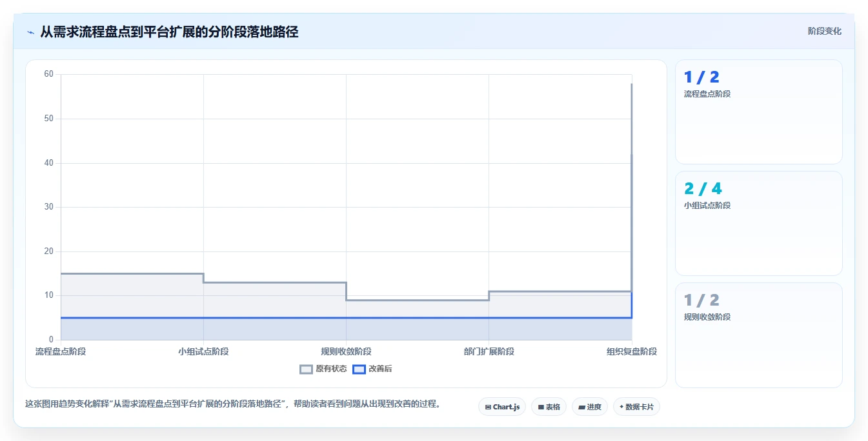
Task: Toggle the 改善后 legend entry
Action: (372, 369)
